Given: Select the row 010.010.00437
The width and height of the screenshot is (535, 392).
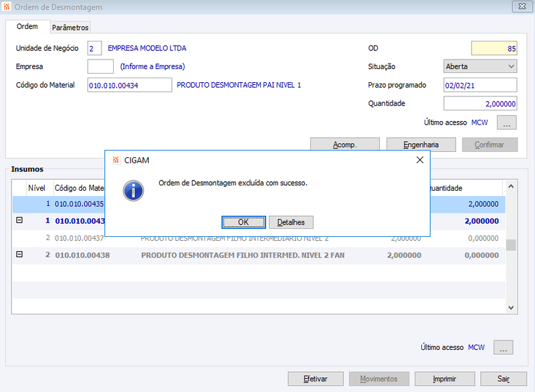Looking at the screenshot, I should [x=259, y=238].
